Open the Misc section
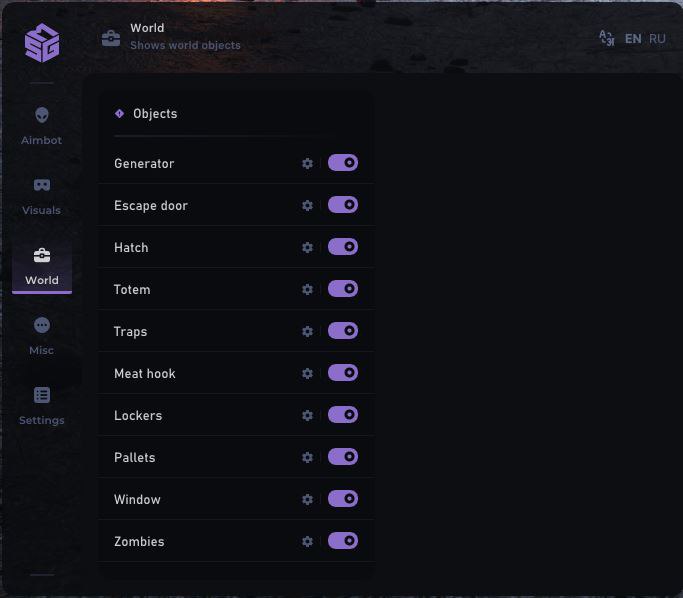 pos(42,335)
